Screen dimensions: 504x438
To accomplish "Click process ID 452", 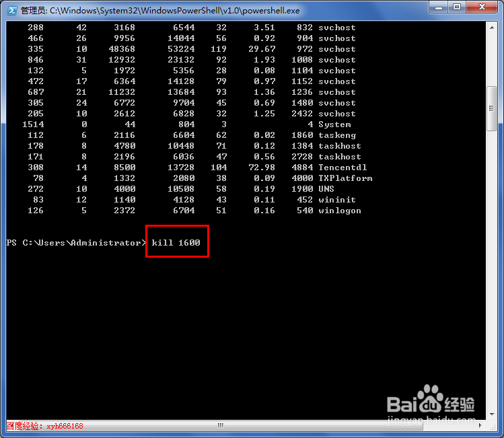I will [305, 200].
